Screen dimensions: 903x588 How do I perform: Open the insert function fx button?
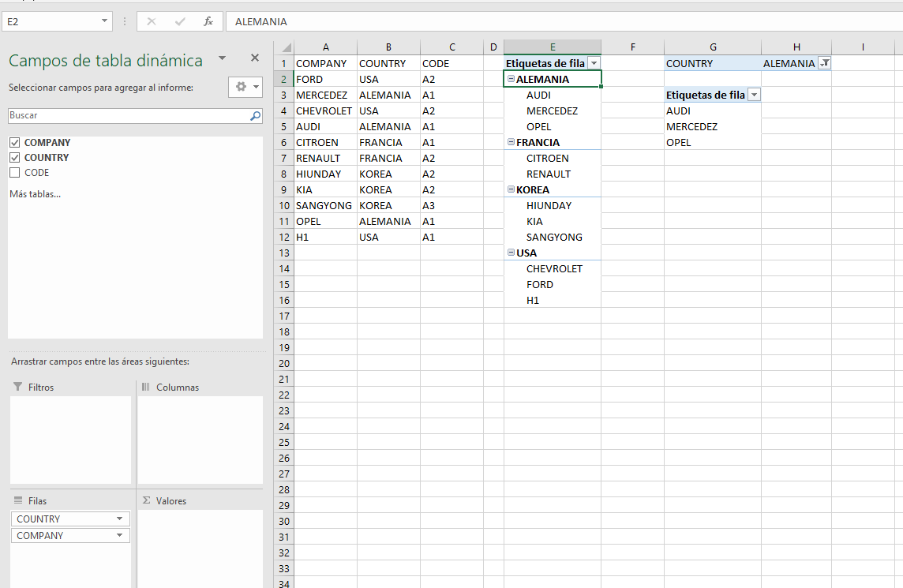pos(208,21)
